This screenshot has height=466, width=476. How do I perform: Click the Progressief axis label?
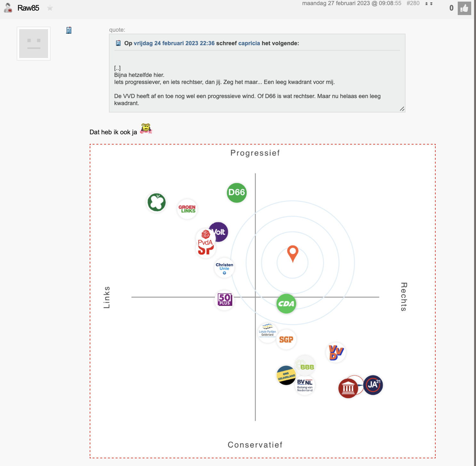(255, 153)
